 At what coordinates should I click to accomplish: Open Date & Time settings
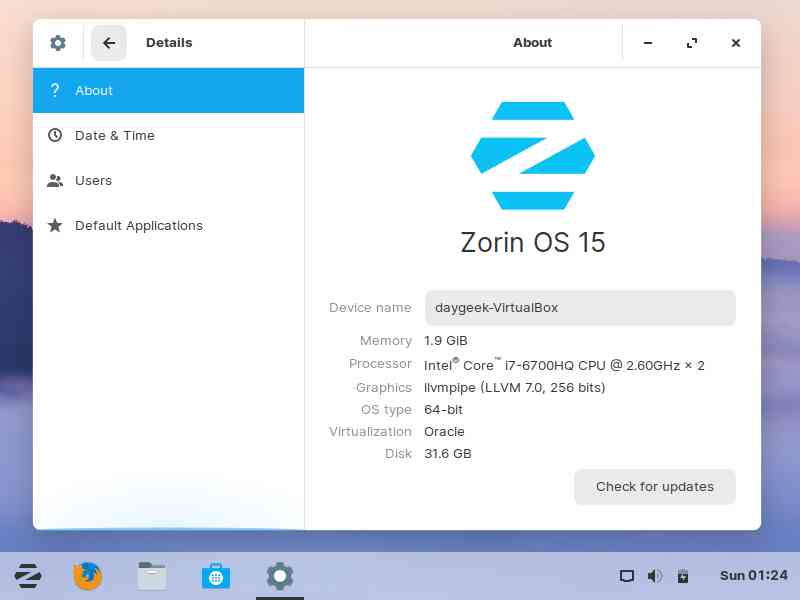coord(168,135)
